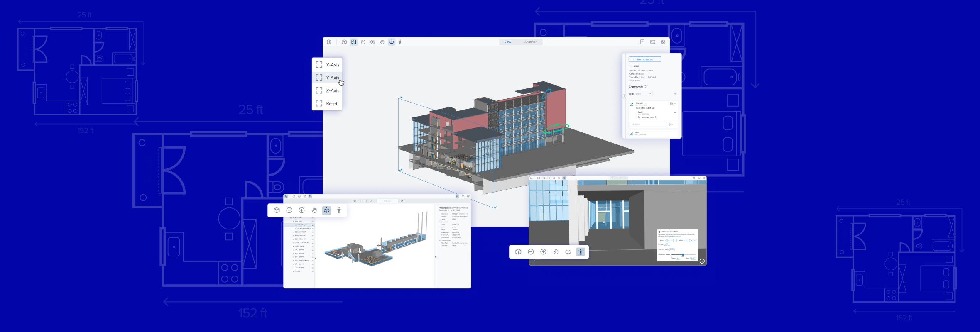The height and width of the screenshot is (332, 980).
Task: Expand the B1 MEZZANINE tree node
Action: click(293, 239)
